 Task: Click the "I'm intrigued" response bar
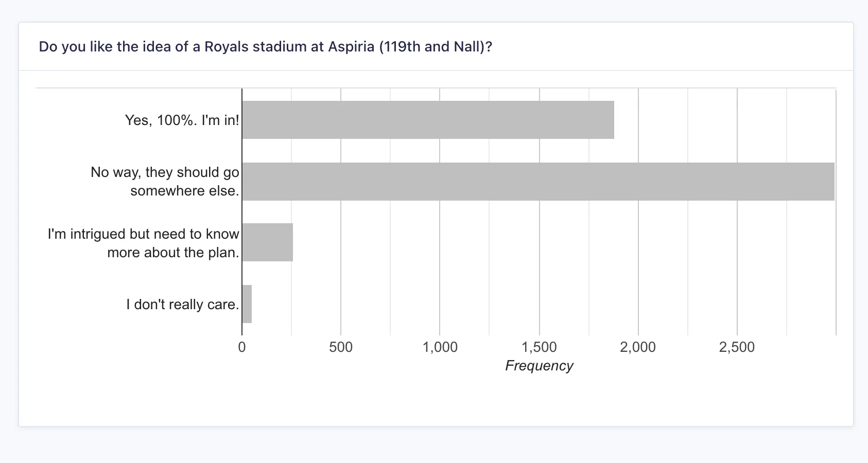point(268,242)
